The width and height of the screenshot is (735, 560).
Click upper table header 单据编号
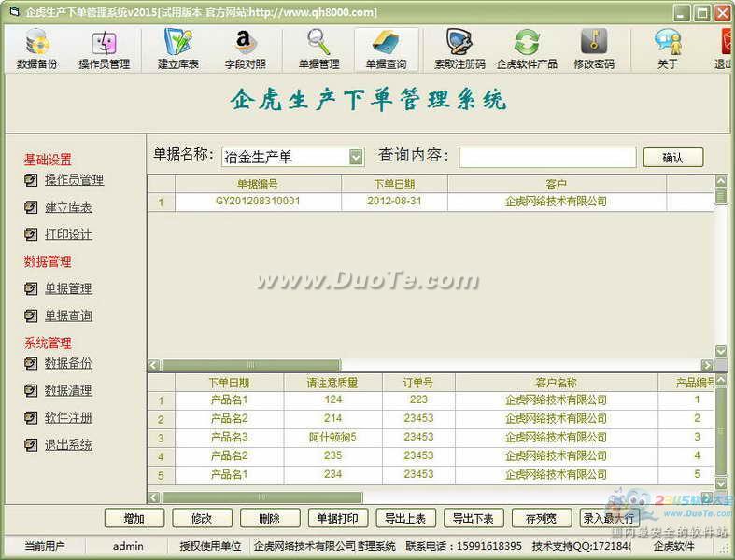coord(258,184)
